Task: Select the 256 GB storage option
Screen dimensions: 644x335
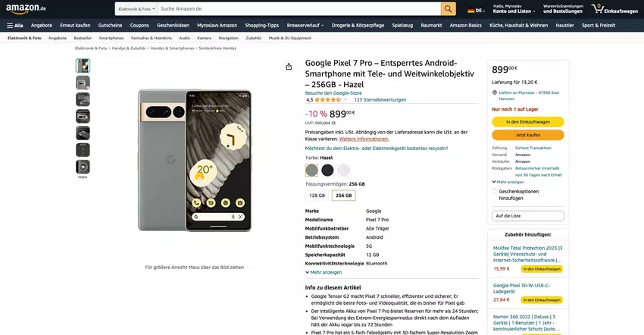Action: tap(344, 196)
